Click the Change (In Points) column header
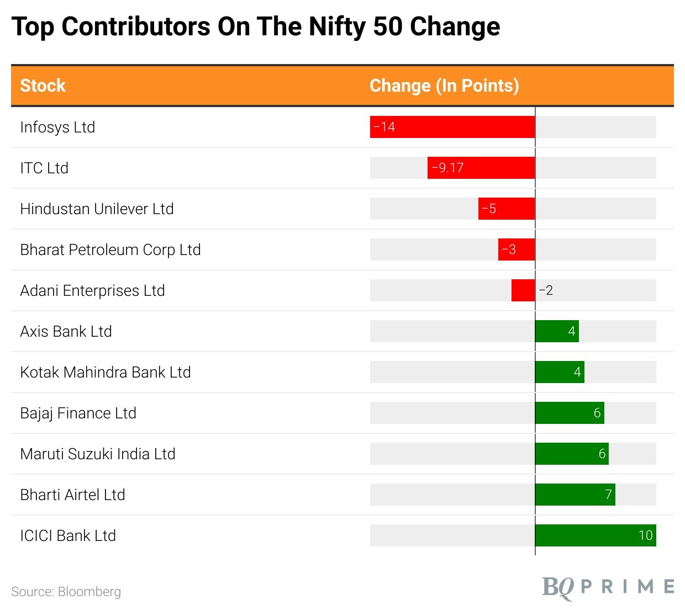This screenshot has height=616, width=685. [x=444, y=86]
